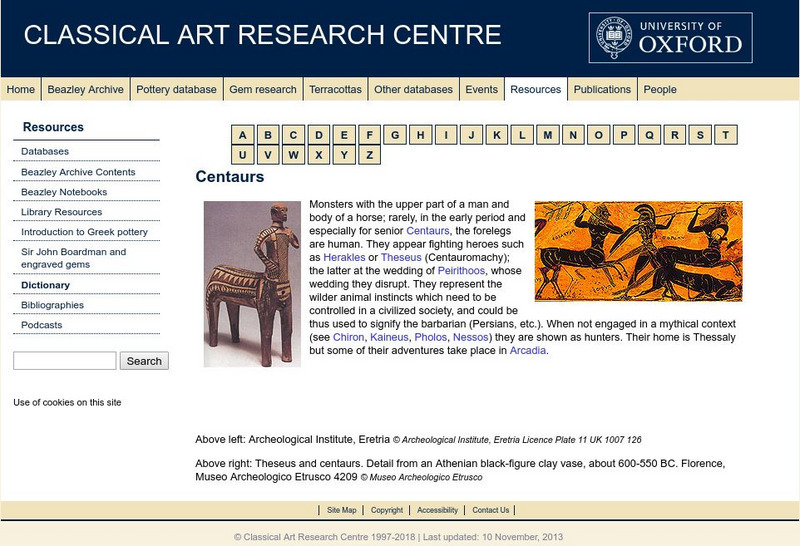Open the Chiron dictionary entry link
This screenshot has width=800, height=546.
(348, 337)
